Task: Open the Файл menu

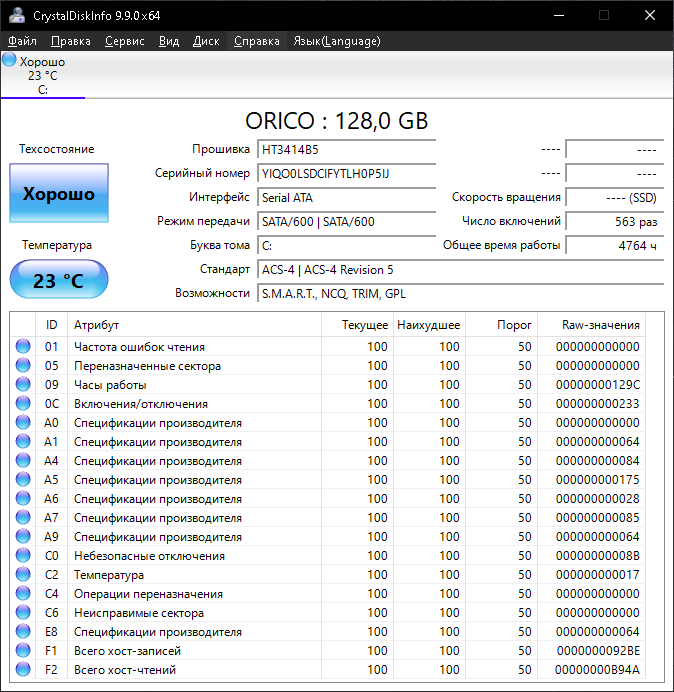Action: coord(23,41)
